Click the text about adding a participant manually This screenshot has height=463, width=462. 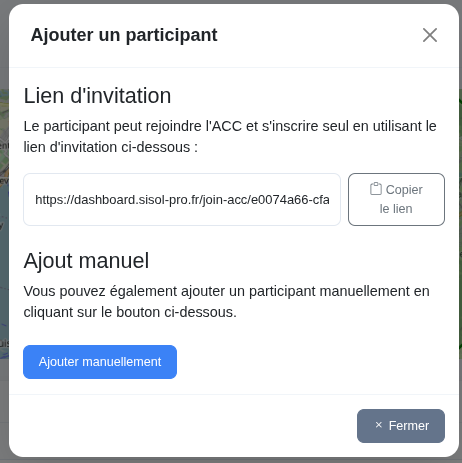226,302
